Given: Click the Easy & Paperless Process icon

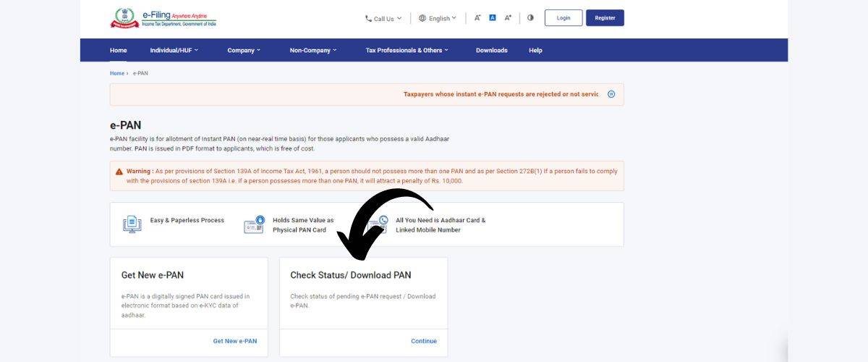Looking at the screenshot, I should [x=132, y=224].
